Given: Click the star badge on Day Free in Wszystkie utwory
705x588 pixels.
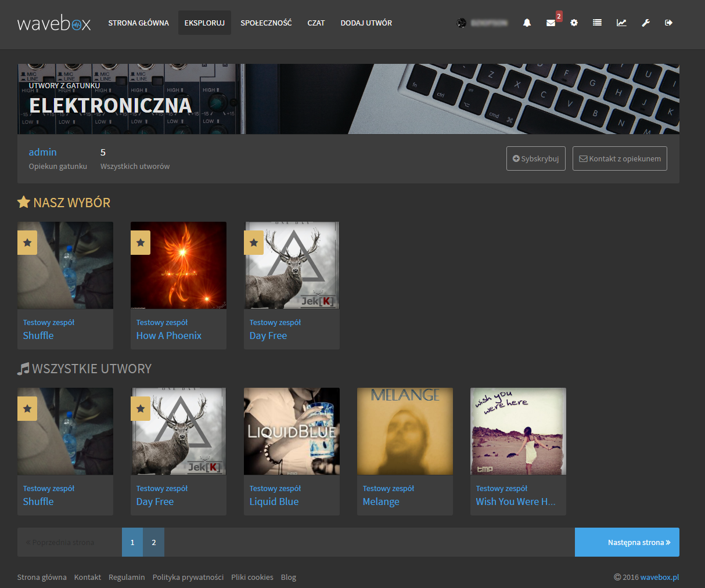Looking at the screenshot, I should pyautogui.click(x=141, y=409).
